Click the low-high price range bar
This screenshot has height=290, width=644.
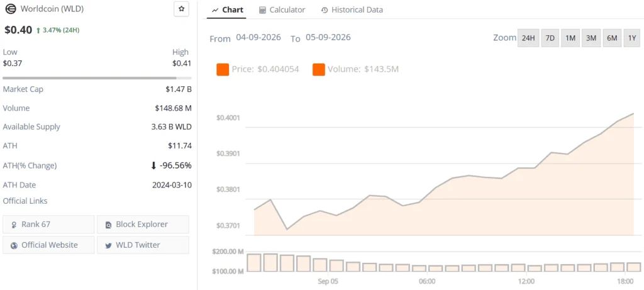click(x=97, y=77)
